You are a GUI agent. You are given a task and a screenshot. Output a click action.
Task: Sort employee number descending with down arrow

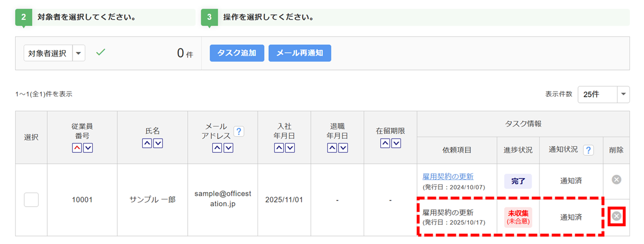[x=88, y=148]
